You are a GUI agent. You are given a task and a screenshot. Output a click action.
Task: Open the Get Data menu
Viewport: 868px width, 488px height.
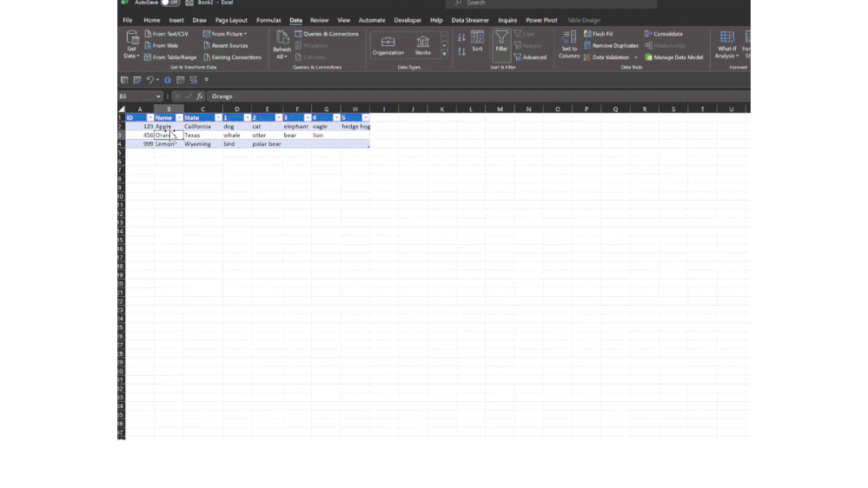(x=131, y=44)
